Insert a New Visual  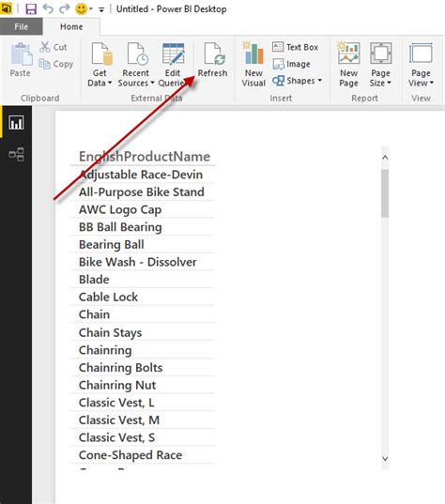tap(253, 64)
